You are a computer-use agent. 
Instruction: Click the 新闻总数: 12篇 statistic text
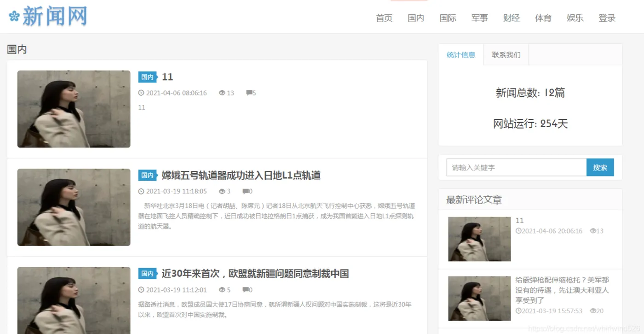(530, 93)
